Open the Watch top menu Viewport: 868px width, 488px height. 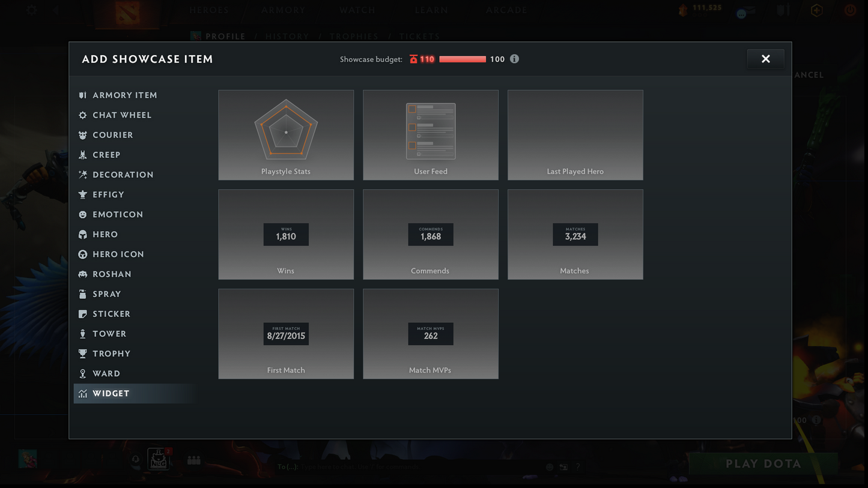coord(357,10)
